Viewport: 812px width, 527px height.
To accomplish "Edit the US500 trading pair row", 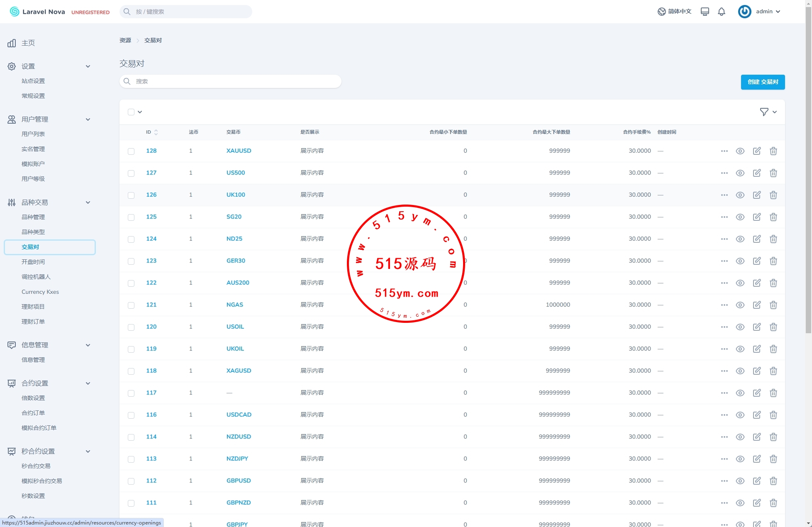I will pyautogui.click(x=756, y=173).
